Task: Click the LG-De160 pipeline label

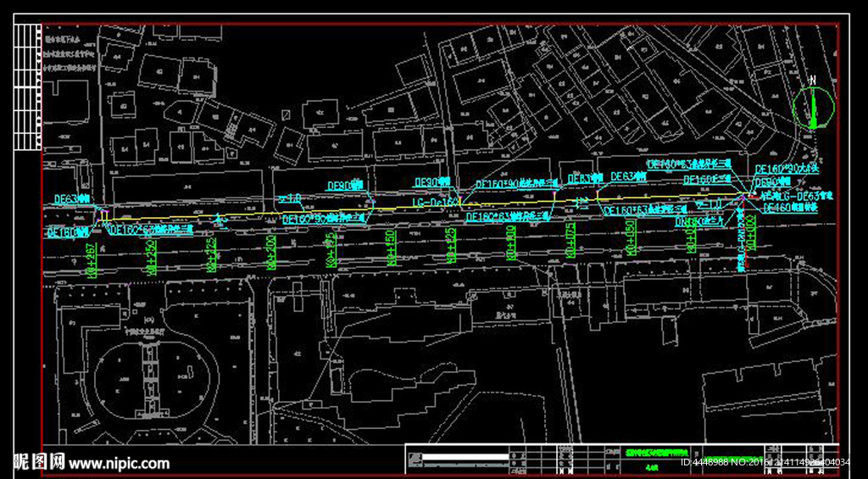Action: coord(437,202)
